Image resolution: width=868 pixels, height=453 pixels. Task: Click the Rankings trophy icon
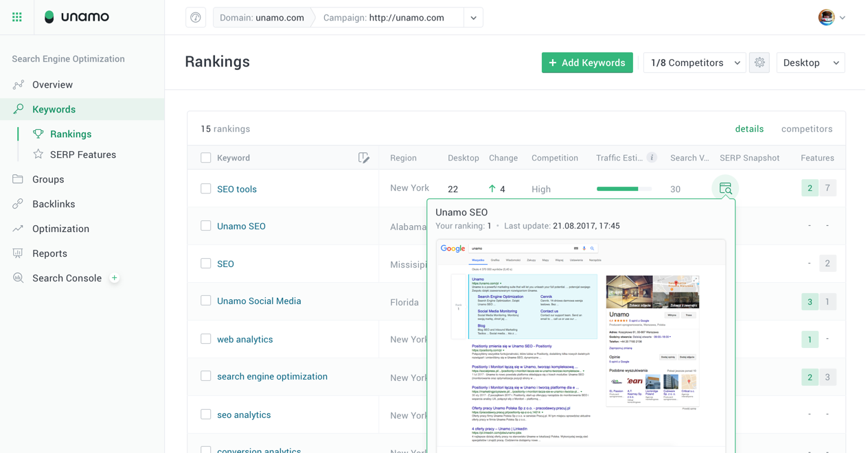pos(38,134)
